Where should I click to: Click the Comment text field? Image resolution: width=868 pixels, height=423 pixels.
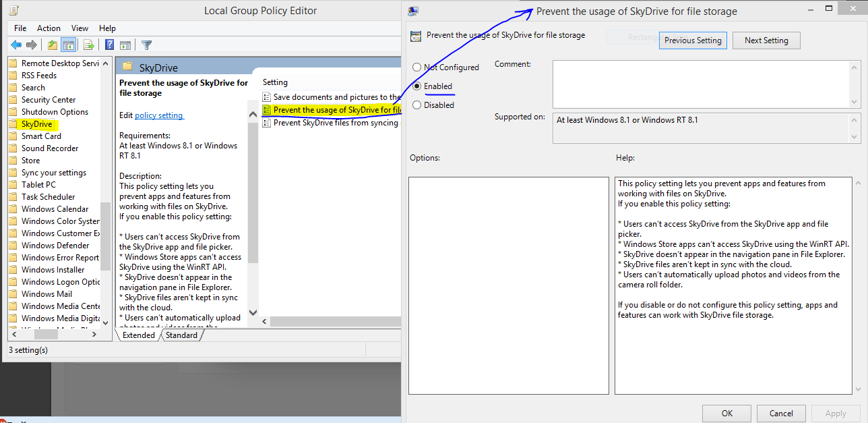coord(701,84)
